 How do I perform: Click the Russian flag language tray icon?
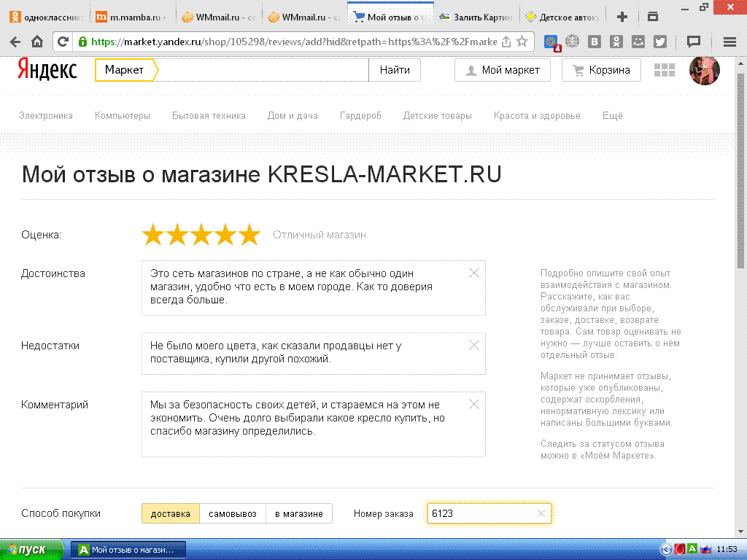[705, 550]
